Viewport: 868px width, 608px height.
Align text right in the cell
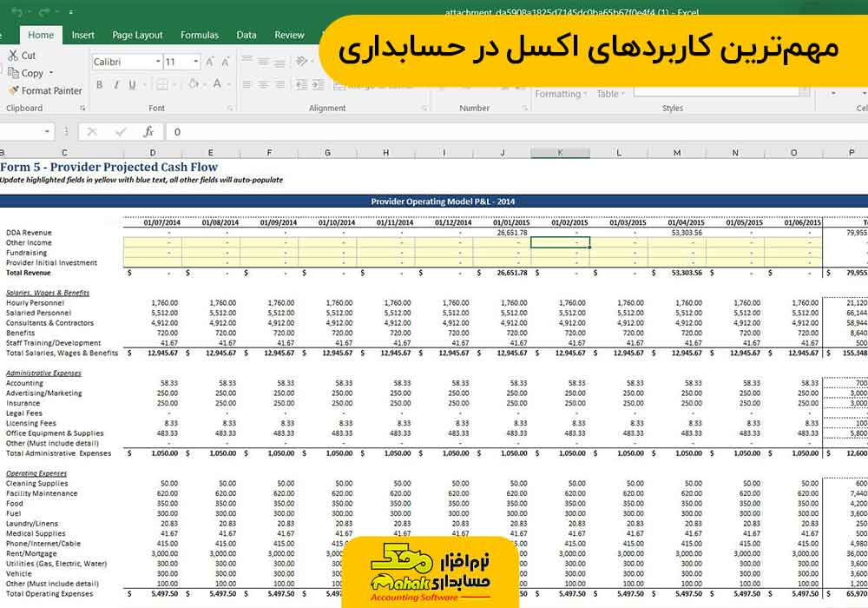280,85
